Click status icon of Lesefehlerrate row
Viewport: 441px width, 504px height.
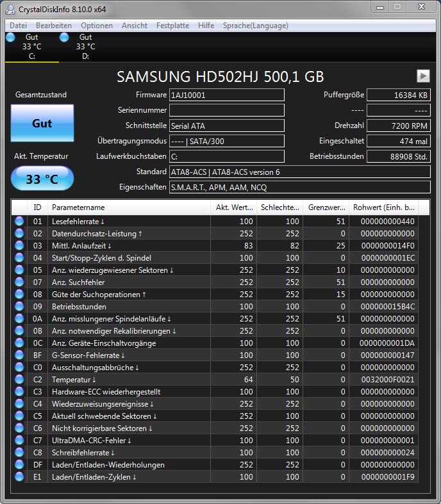(x=19, y=221)
